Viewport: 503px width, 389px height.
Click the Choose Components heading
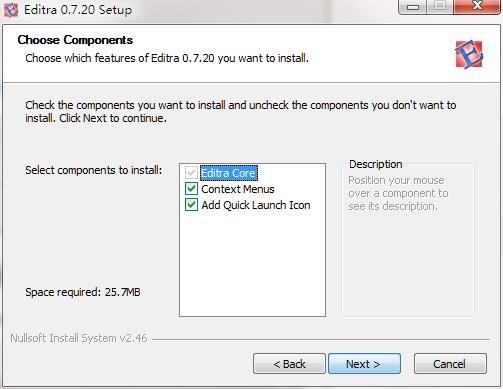point(75,40)
